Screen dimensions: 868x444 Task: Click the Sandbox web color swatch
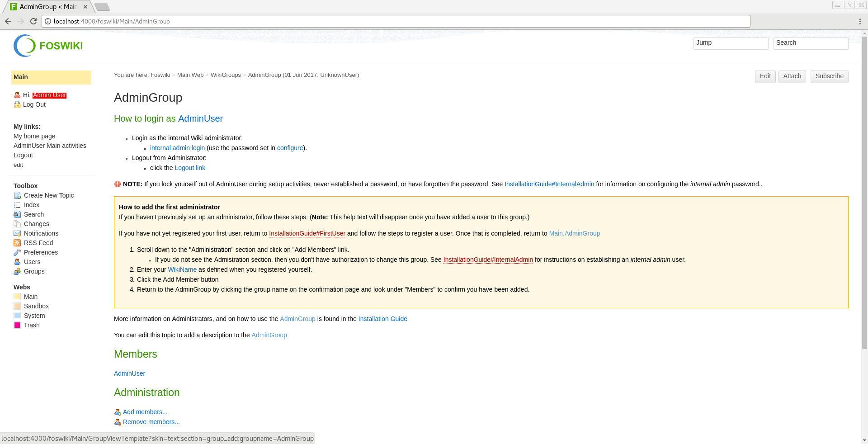[17, 306]
